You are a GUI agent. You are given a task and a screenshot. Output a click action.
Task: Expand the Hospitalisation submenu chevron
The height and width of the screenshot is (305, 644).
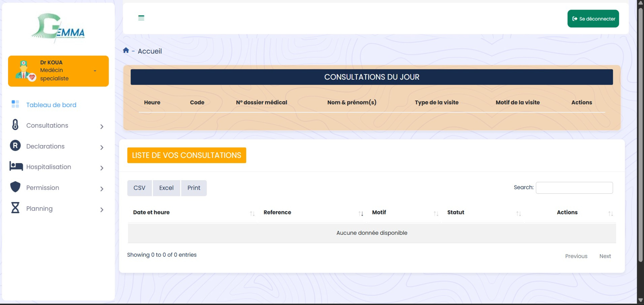click(102, 168)
